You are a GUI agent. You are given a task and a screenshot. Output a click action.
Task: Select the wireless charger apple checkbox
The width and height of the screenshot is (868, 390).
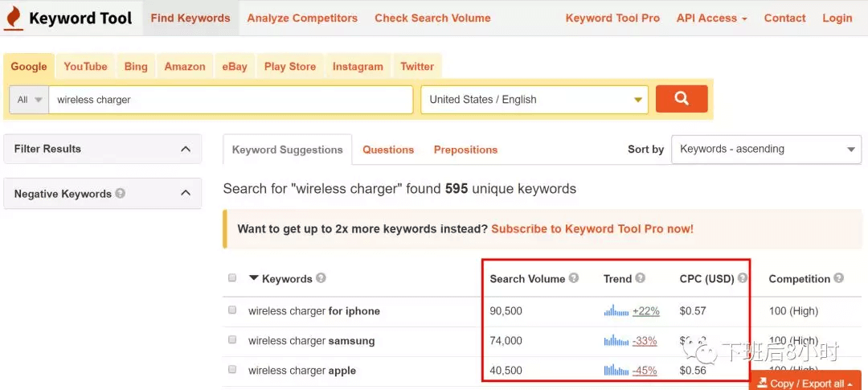click(232, 370)
